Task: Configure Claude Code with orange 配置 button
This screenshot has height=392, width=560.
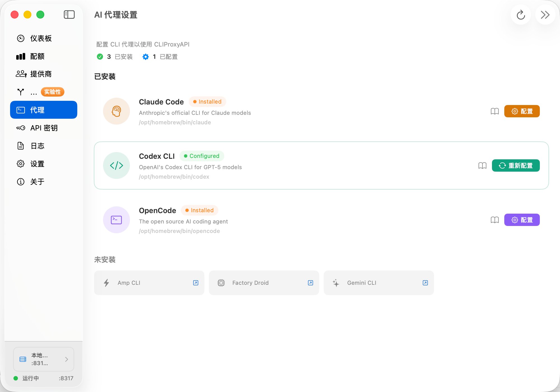Action: (522, 111)
